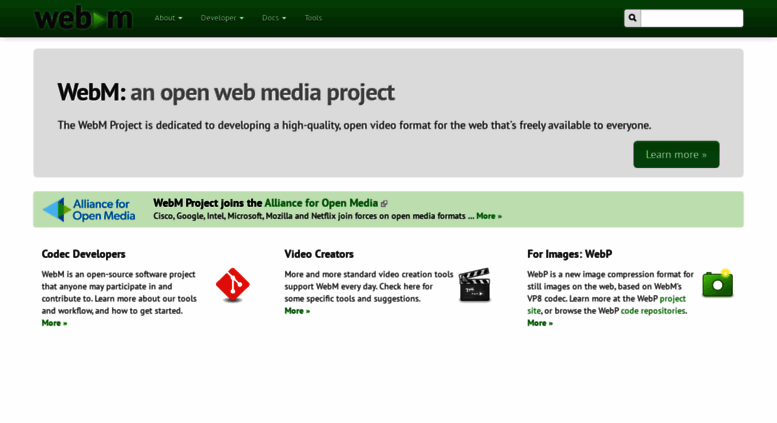Click the For Images: WebP heading

tap(569, 254)
